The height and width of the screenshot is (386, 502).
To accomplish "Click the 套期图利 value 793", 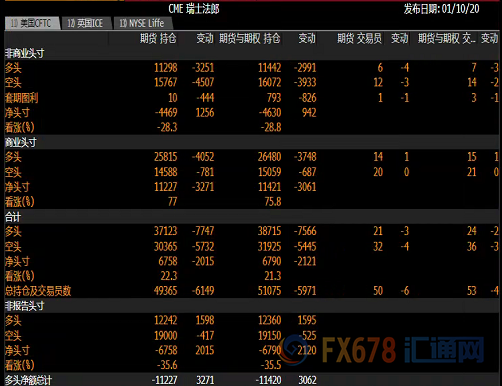I will [x=274, y=98].
